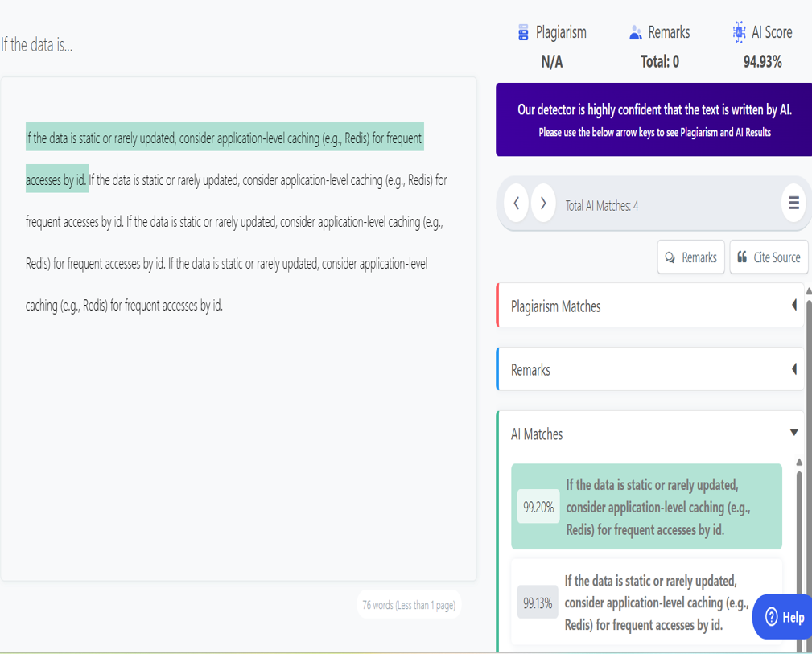Click the Cite Source button
Image resolution: width=812 pixels, height=654 pixels.
click(769, 257)
